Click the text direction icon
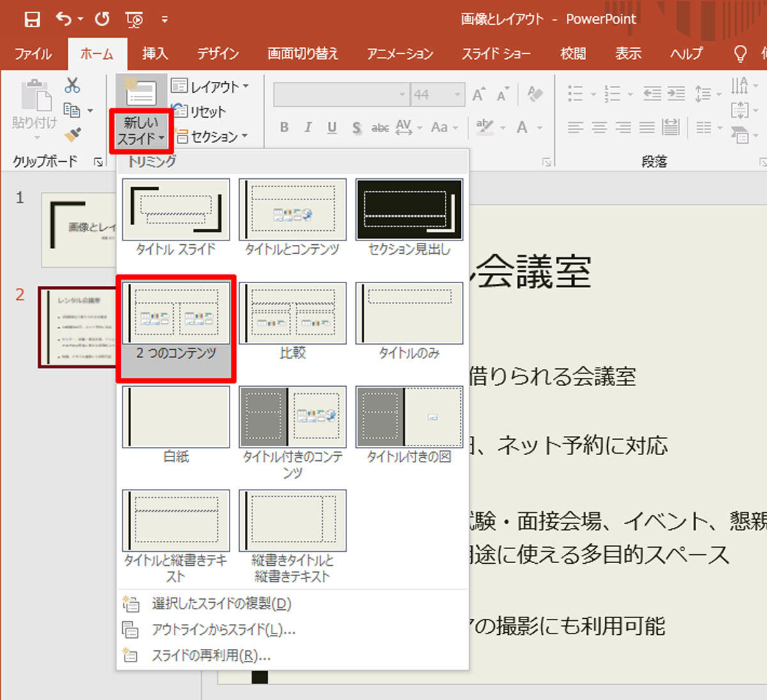This screenshot has height=700, width=767. coord(740,86)
